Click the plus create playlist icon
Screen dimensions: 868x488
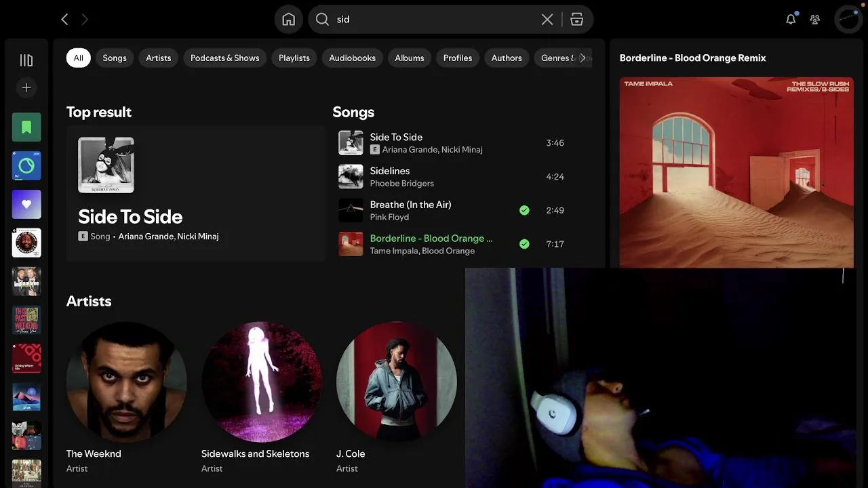(26, 87)
